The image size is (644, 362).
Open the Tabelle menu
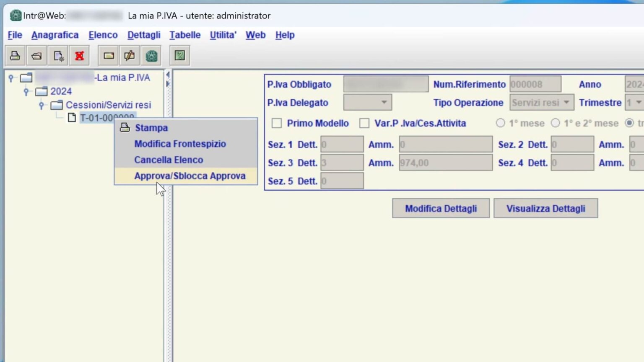185,35
